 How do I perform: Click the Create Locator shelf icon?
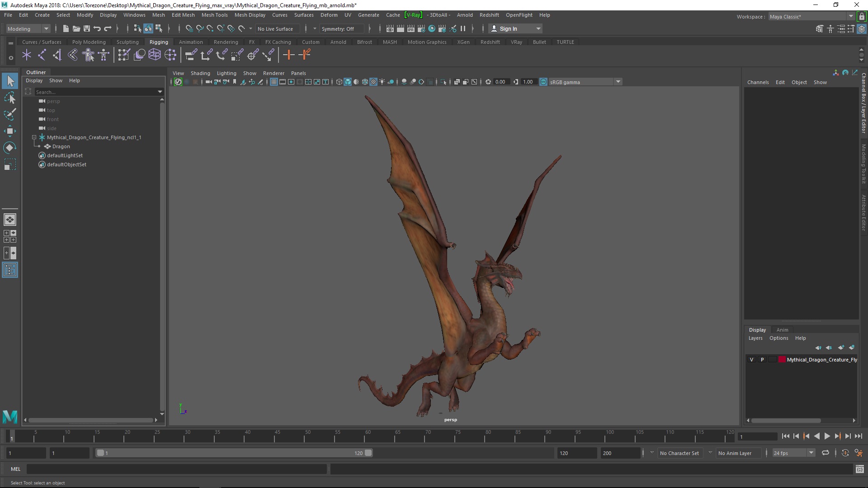tap(27, 55)
